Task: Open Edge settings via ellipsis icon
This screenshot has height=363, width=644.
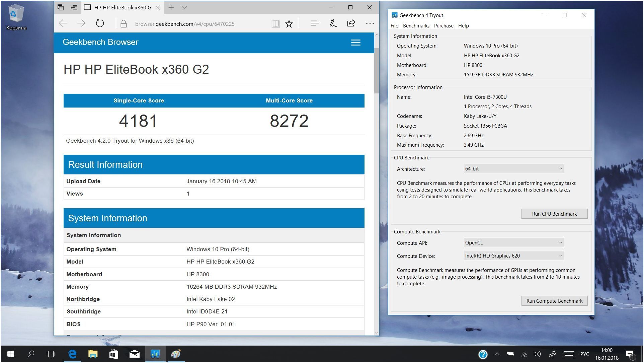Action: click(370, 23)
